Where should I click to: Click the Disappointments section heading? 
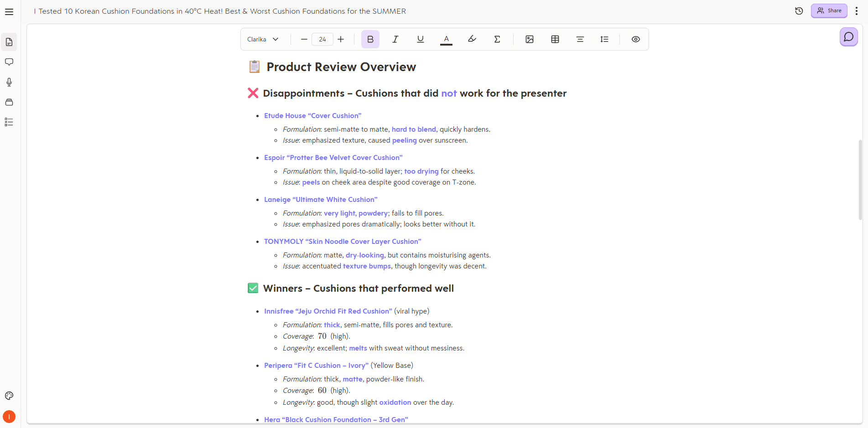pos(415,93)
